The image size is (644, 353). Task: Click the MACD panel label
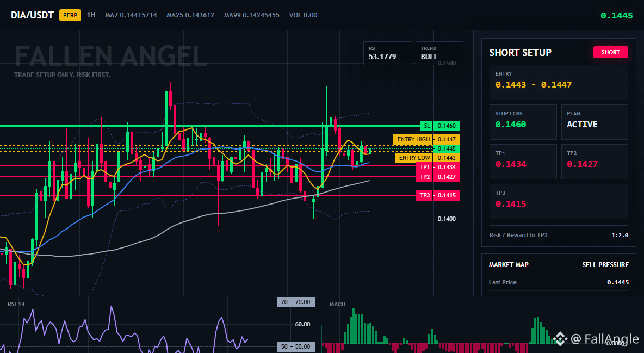click(x=337, y=304)
